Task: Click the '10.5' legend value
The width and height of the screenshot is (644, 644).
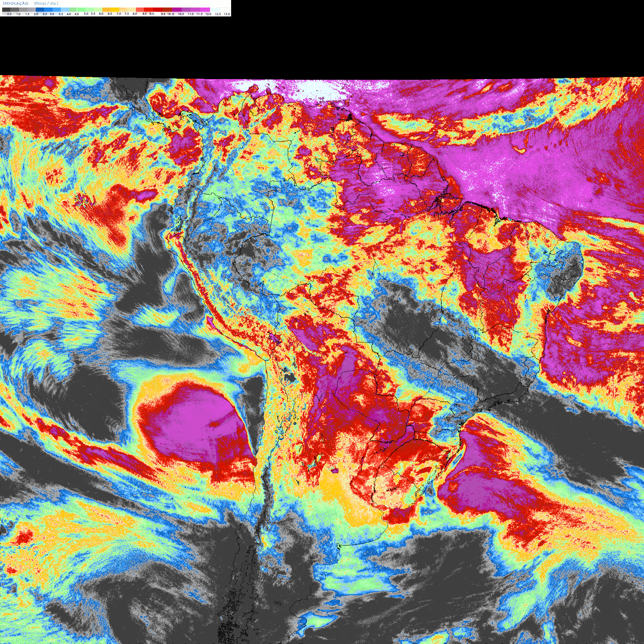Action: click(x=181, y=14)
